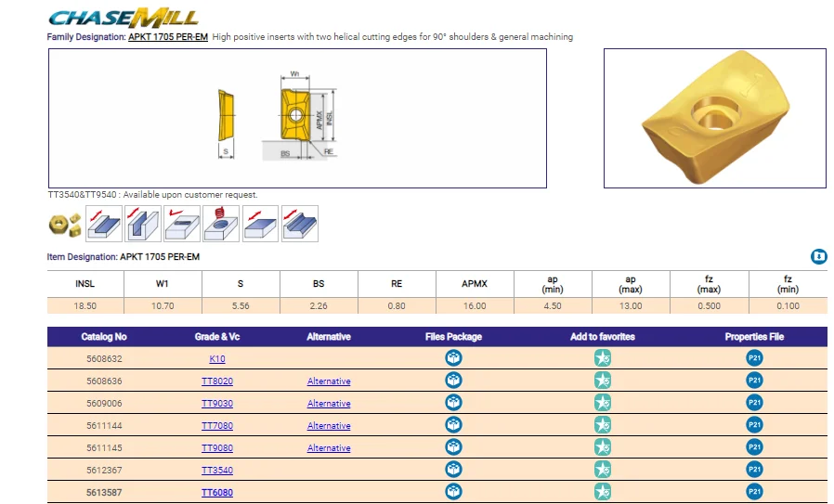Open P21 properties file for 5609006
Screen dimensions: 834x504
(x=754, y=403)
